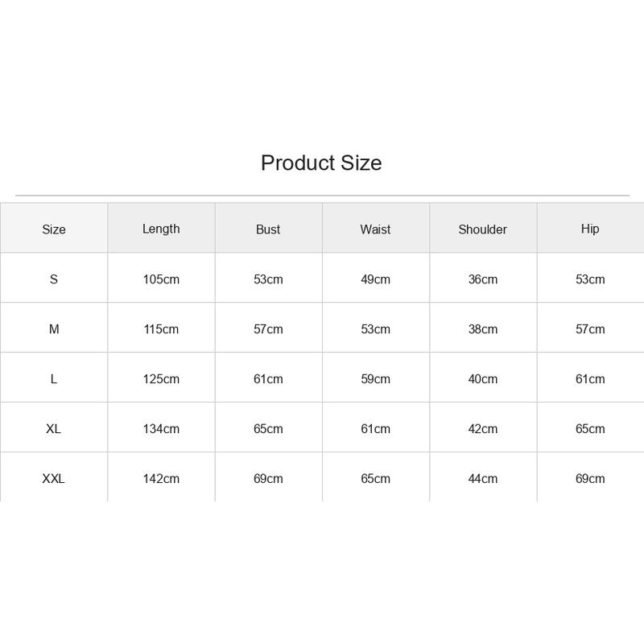Viewport: 644px width, 644px height.
Task: Click the Bust column header
Action: coord(268,229)
